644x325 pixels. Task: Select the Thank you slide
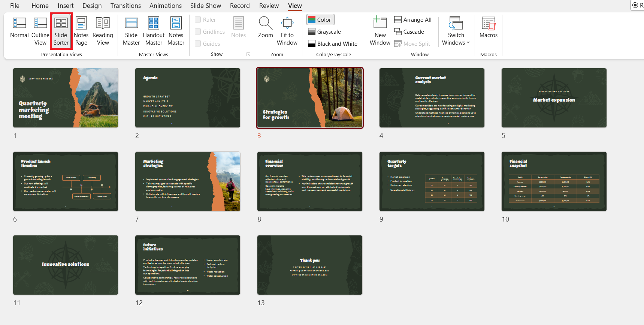[x=310, y=265]
